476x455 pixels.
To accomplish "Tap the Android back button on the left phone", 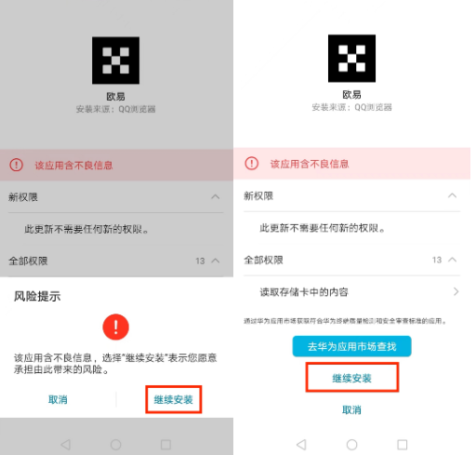I will [65, 445].
